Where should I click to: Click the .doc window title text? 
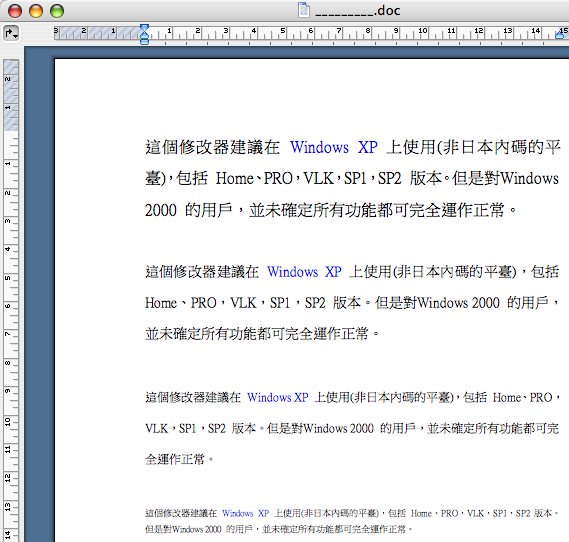click(x=358, y=11)
